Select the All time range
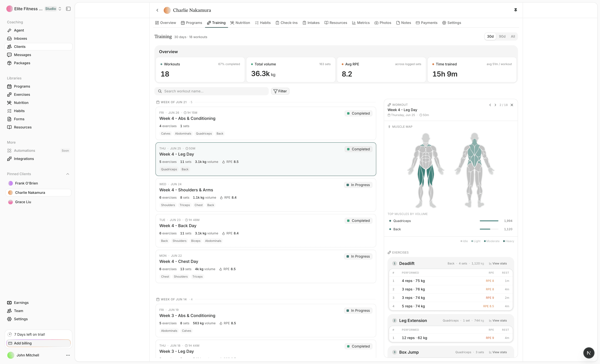The image size is (600, 364). (513, 36)
